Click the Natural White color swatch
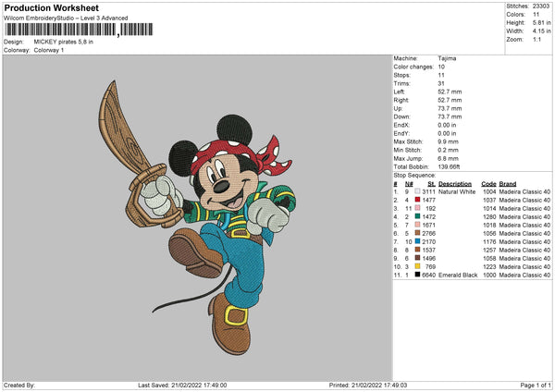This screenshot has width=555, height=392. click(418, 191)
